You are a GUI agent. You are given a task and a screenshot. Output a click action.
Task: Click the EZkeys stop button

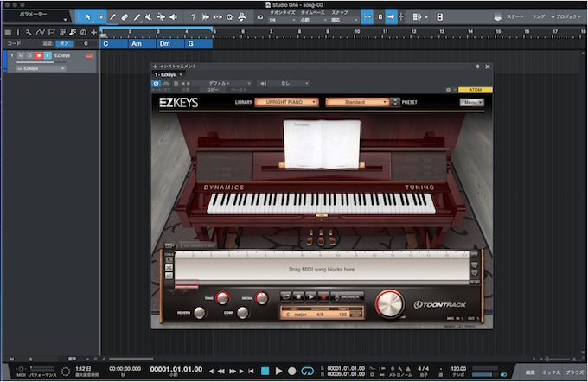click(298, 296)
